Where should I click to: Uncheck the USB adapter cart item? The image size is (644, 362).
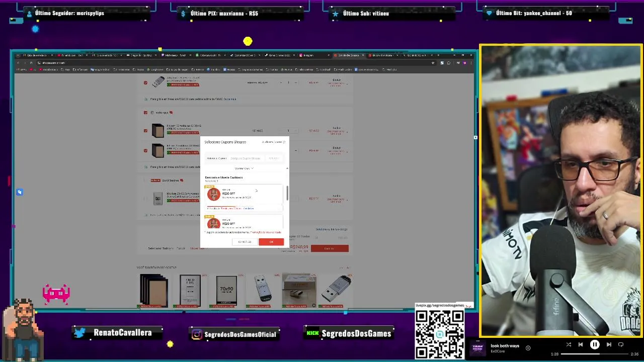146,82
